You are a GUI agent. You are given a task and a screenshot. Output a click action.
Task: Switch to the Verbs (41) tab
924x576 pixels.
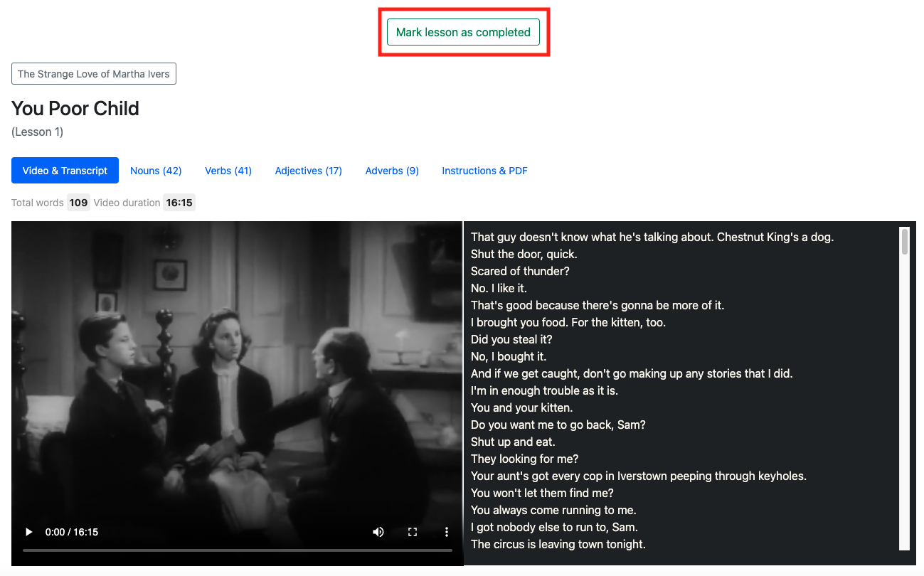coord(228,171)
